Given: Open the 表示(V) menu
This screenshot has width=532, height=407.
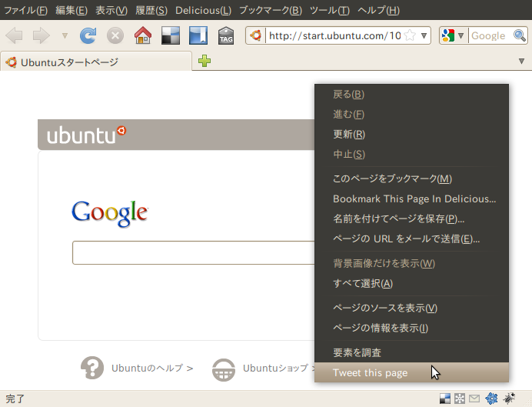Looking at the screenshot, I should tap(111, 11).
